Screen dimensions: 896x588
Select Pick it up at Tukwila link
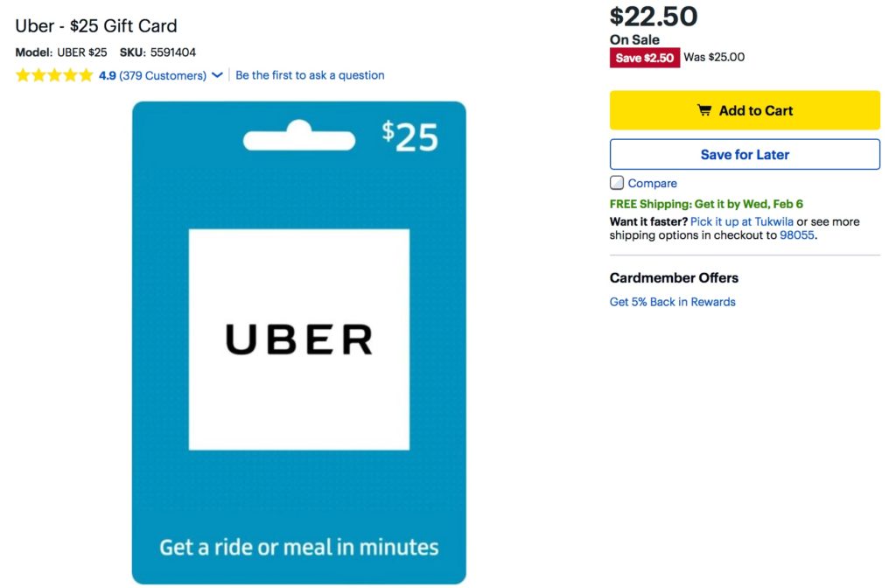pyautogui.click(x=742, y=221)
